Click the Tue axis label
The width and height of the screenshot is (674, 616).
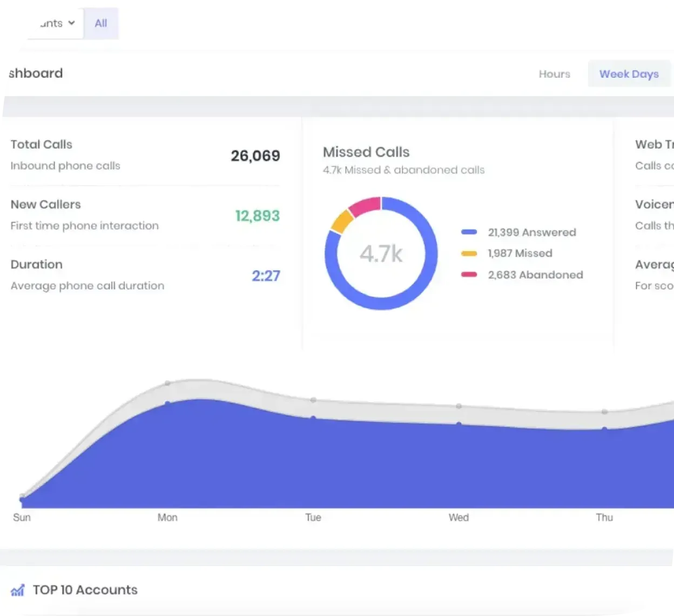coord(313,518)
